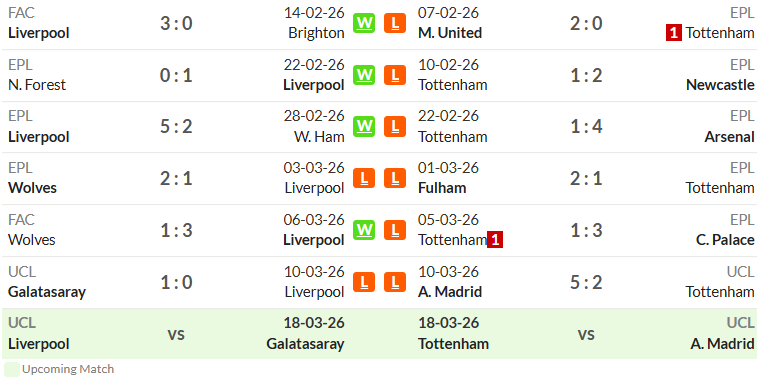
Task: Click the green W badge for N. Forest match 22-02-26
Action: [x=364, y=75]
